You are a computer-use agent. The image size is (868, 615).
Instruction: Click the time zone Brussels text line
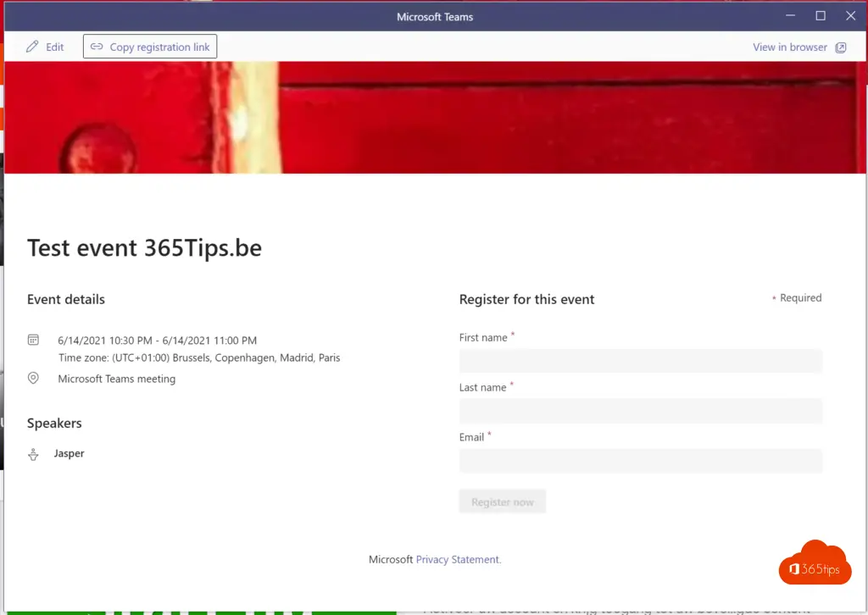pos(199,357)
